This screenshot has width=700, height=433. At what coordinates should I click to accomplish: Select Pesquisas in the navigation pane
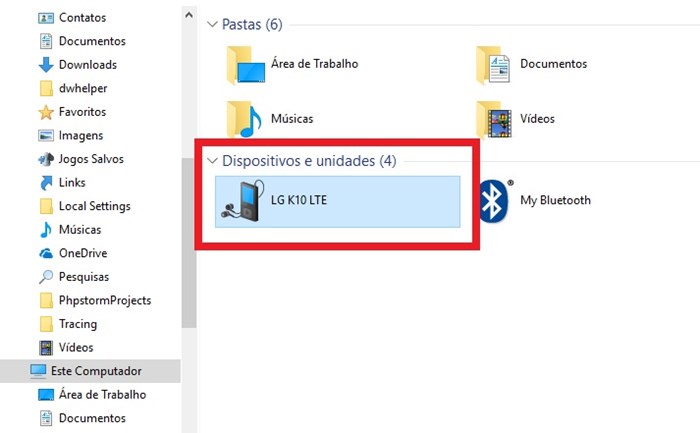click(84, 277)
